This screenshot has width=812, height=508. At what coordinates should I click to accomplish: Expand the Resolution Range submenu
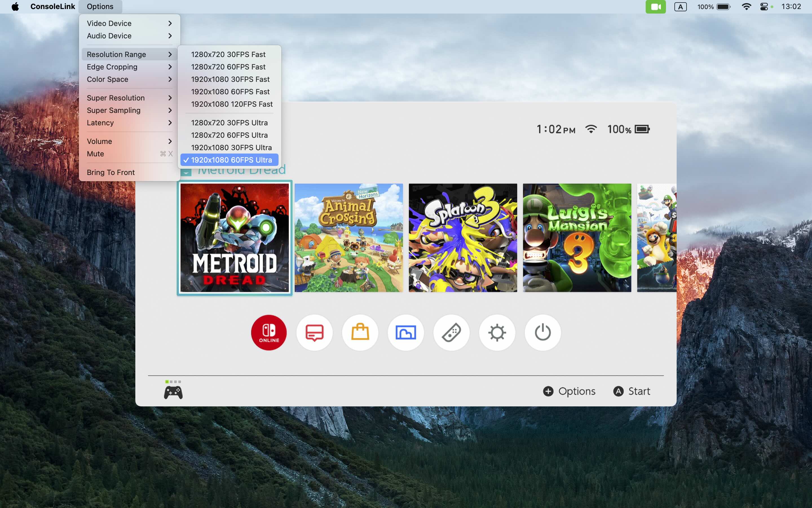[129, 54]
